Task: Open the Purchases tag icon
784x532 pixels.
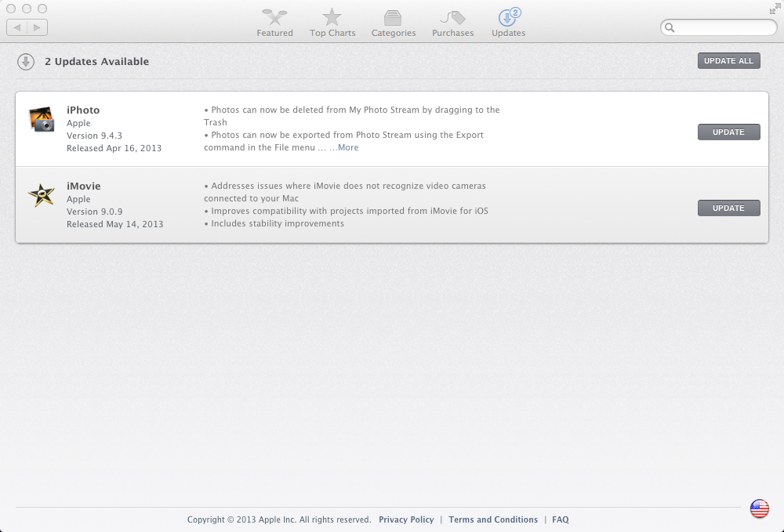Action: coord(452,18)
